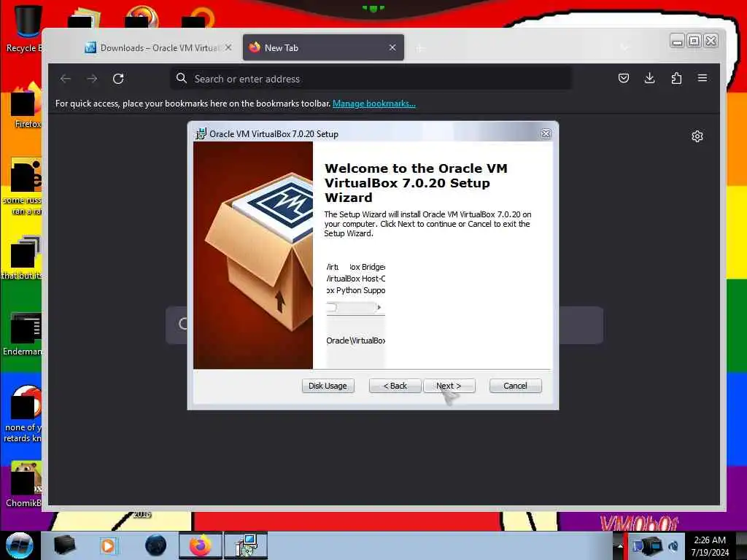Open the taskbar clock showing 2:26 AM

click(x=710, y=545)
